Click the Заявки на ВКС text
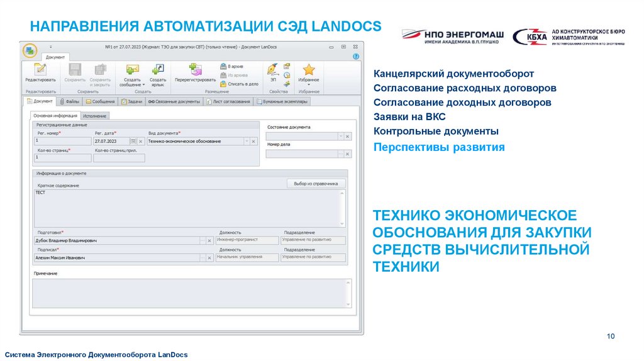 tap(409, 116)
